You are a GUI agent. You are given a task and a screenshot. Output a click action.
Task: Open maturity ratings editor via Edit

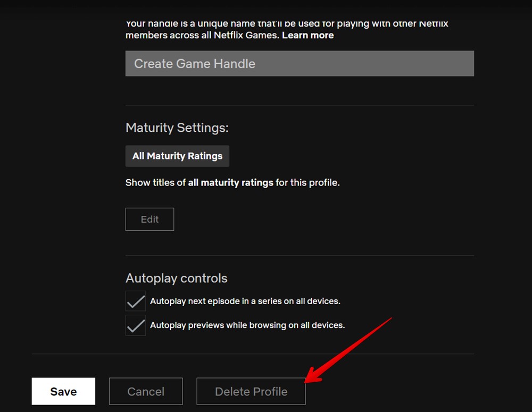point(149,219)
